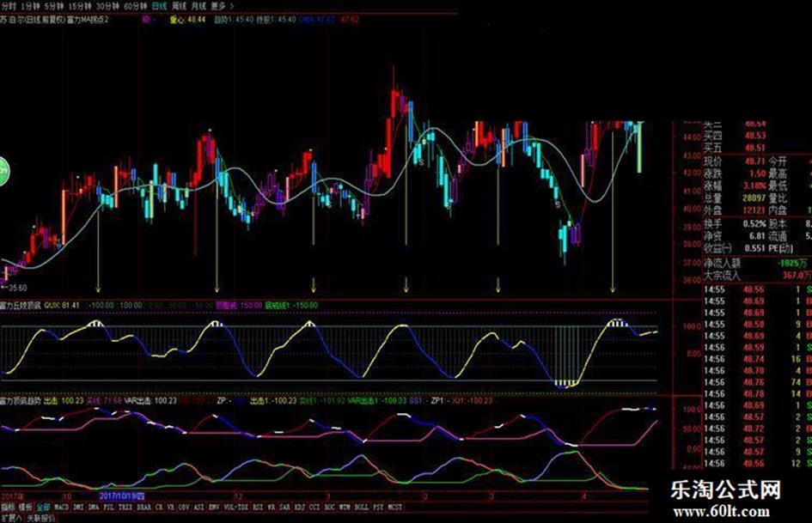
Task: Choose the DMI indicator
Action: [78, 508]
